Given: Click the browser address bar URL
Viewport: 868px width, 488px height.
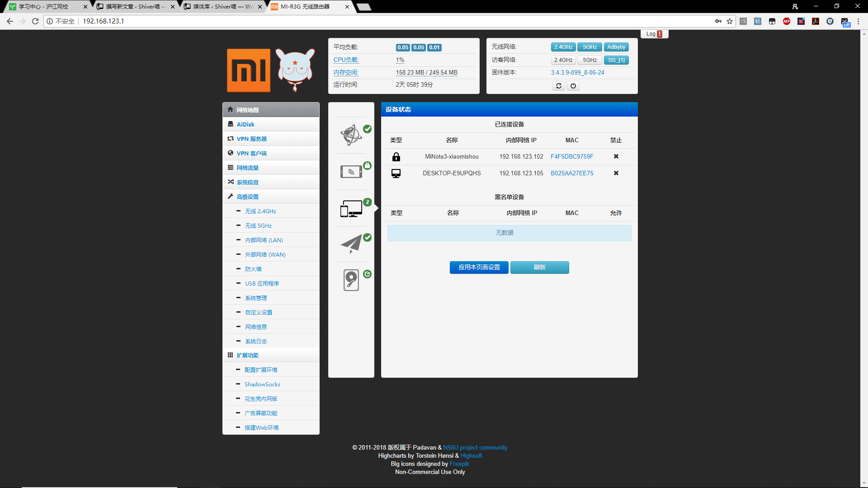Looking at the screenshot, I should [x=103, y=21].
